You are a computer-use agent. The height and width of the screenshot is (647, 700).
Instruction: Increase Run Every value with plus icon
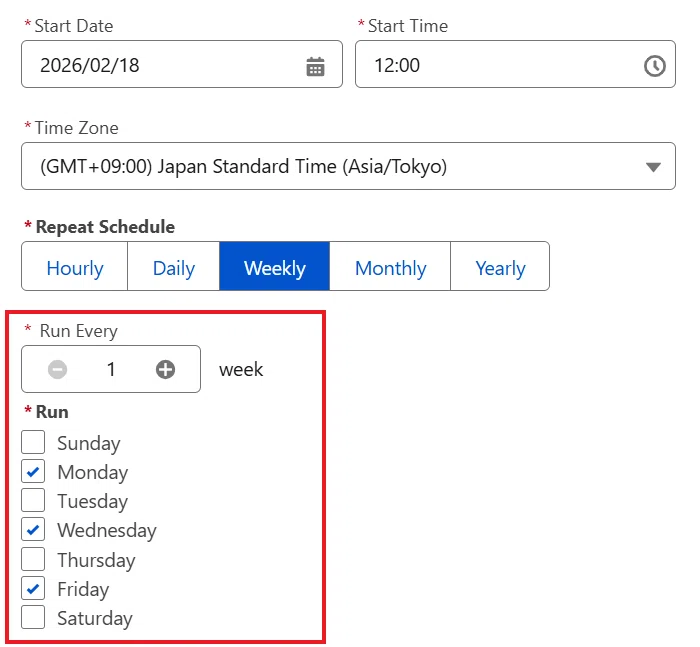(x=165, y=369)
